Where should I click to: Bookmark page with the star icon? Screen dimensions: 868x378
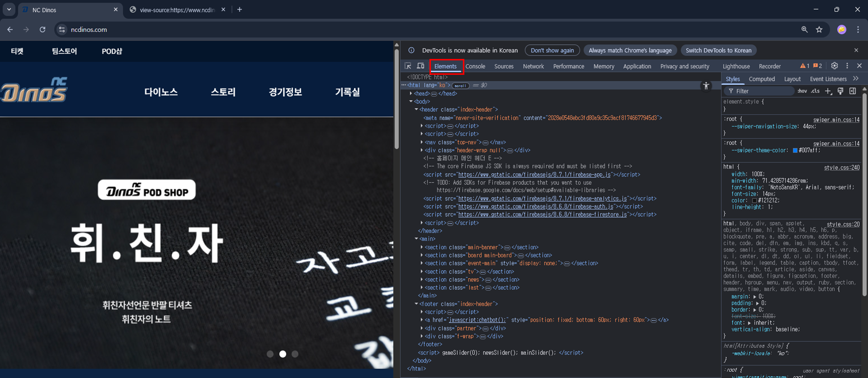click(x=819, y=30)
